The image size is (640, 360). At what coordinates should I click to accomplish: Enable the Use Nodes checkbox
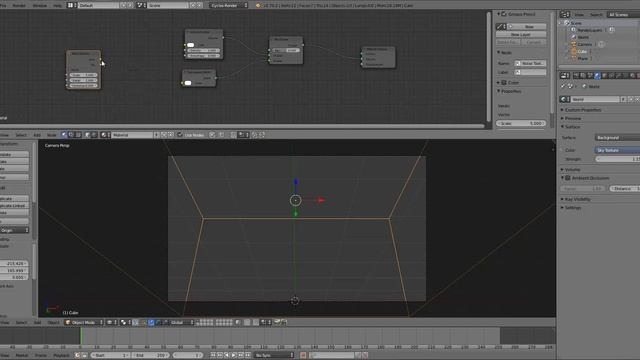180,135
